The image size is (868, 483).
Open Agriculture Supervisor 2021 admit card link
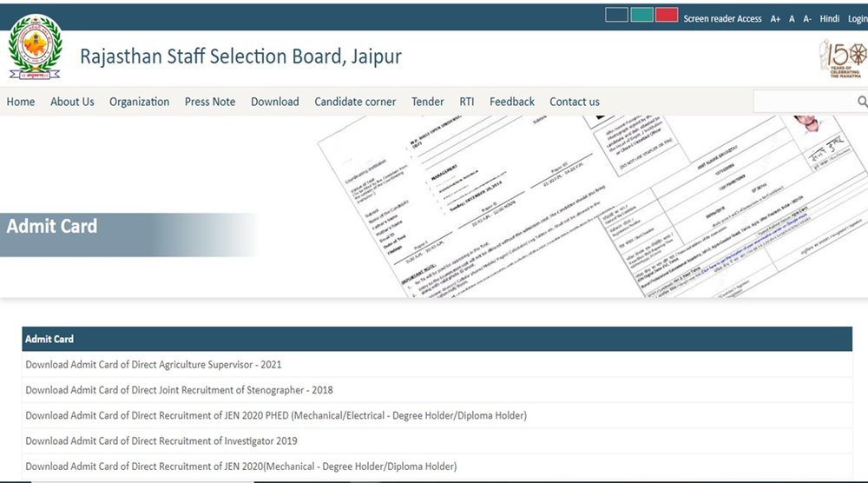pyautogui.click(x=154, y=365)
